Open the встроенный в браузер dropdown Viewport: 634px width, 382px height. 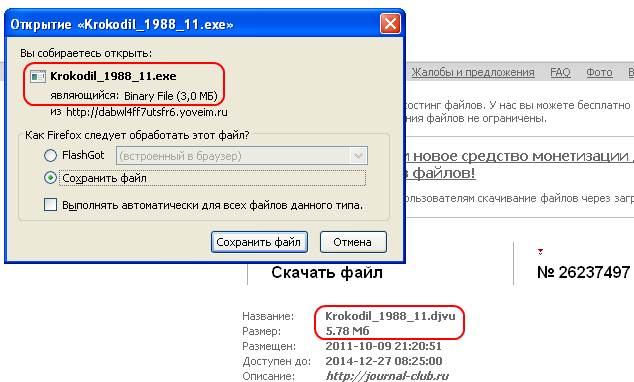[242, 156]
